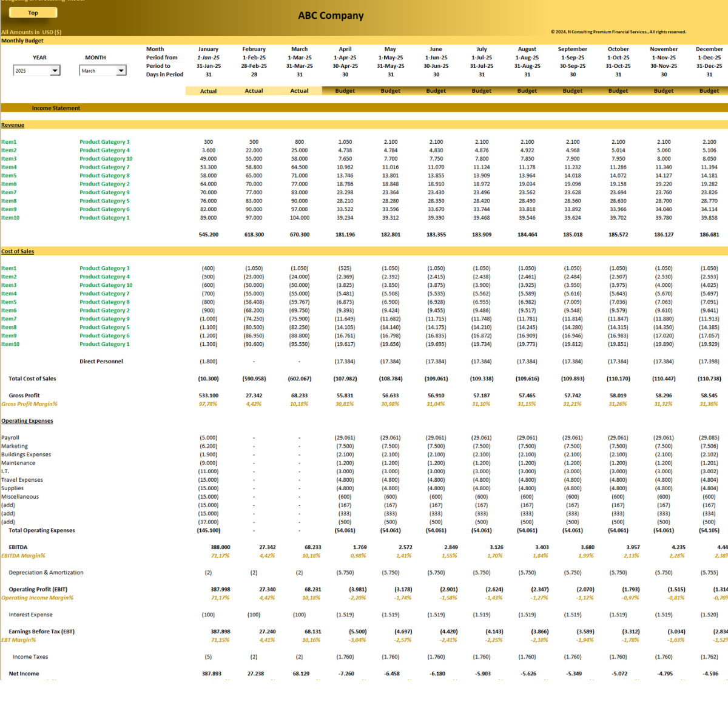The image size is (728, 728).
Task: Click the EBITDA row label
Action: (18, 547)
